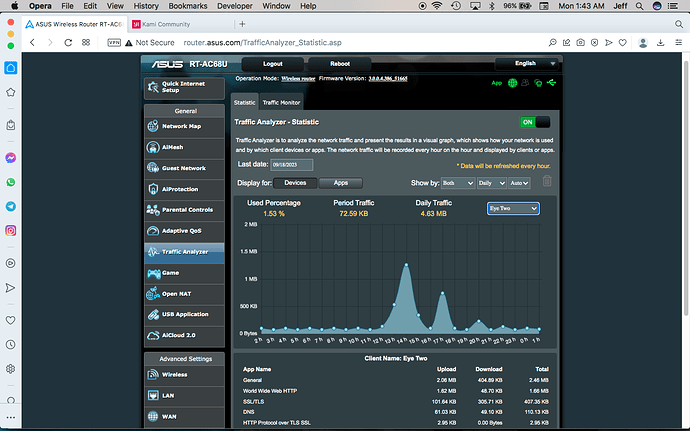690x431 pixels.
Task: Open the AiMesh page
Action: [184, 147]
